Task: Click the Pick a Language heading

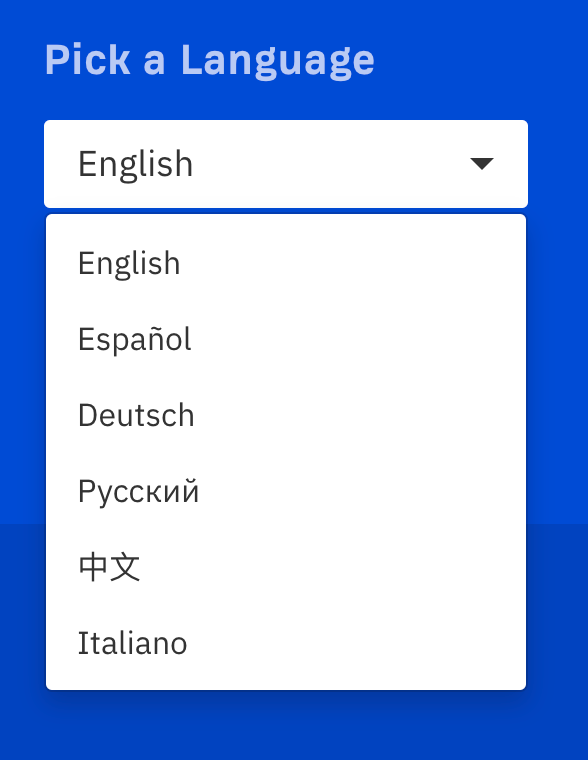Action: (209, 61)
